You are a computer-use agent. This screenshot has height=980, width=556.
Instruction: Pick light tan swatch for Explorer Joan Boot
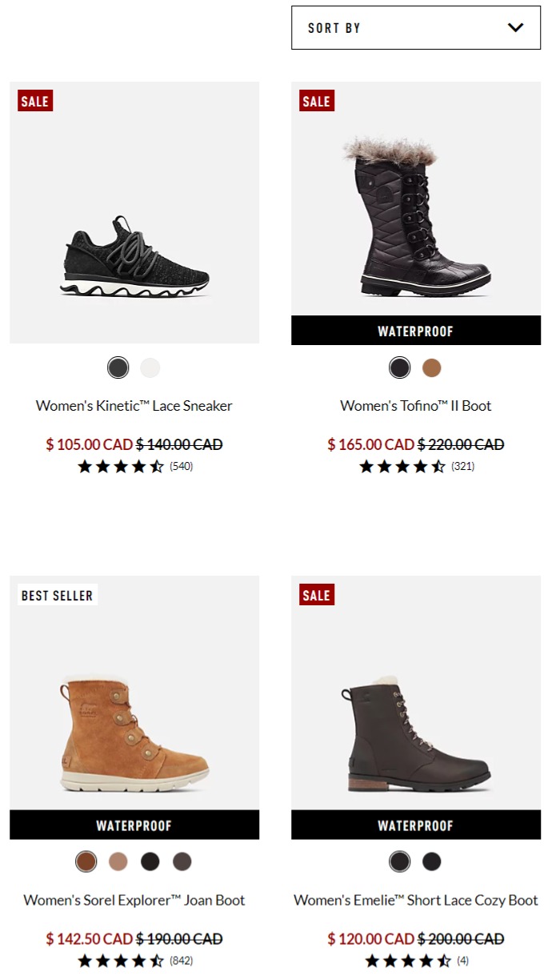click(x=118, y=862)
